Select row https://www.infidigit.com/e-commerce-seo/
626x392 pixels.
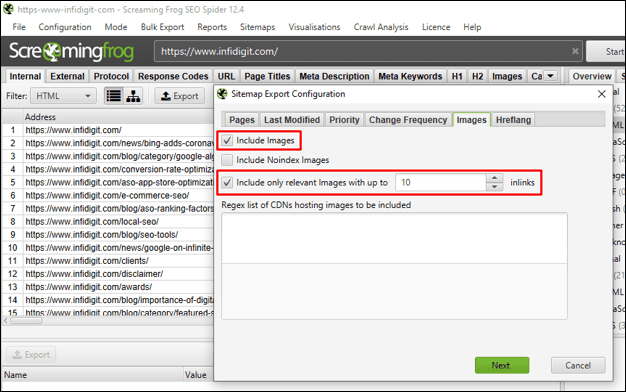tap(108, 195)
